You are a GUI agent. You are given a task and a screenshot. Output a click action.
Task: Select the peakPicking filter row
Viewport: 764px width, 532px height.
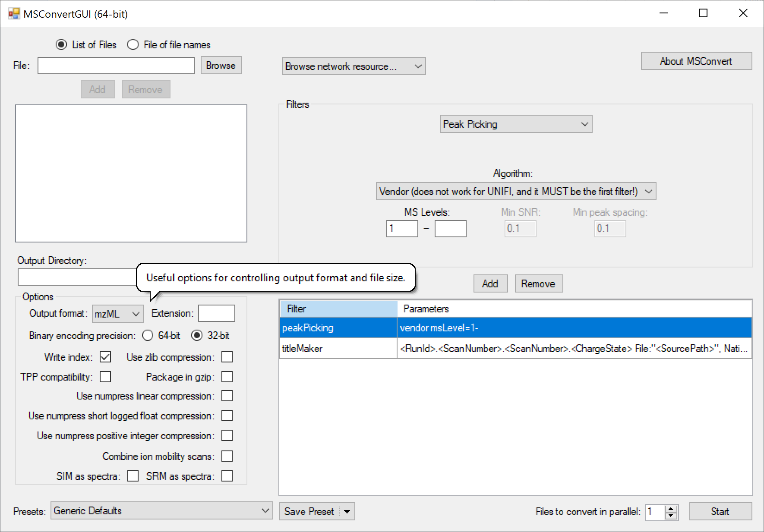pos(516,327)
